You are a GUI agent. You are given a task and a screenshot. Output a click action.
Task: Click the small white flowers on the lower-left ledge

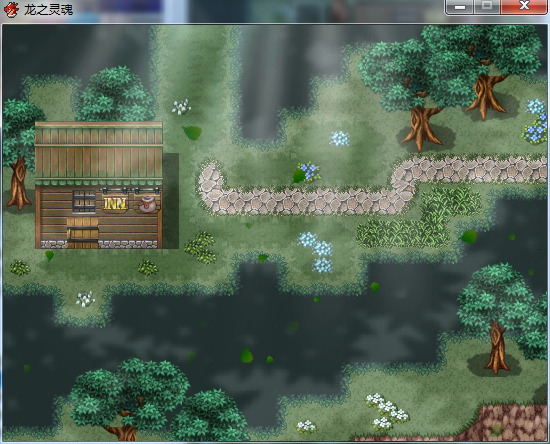click(x=85, y=299)
